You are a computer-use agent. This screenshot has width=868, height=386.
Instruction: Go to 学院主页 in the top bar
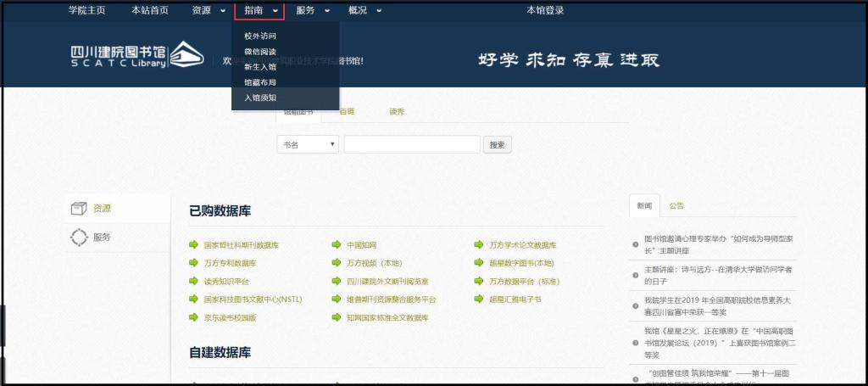[x=87, y=10]
